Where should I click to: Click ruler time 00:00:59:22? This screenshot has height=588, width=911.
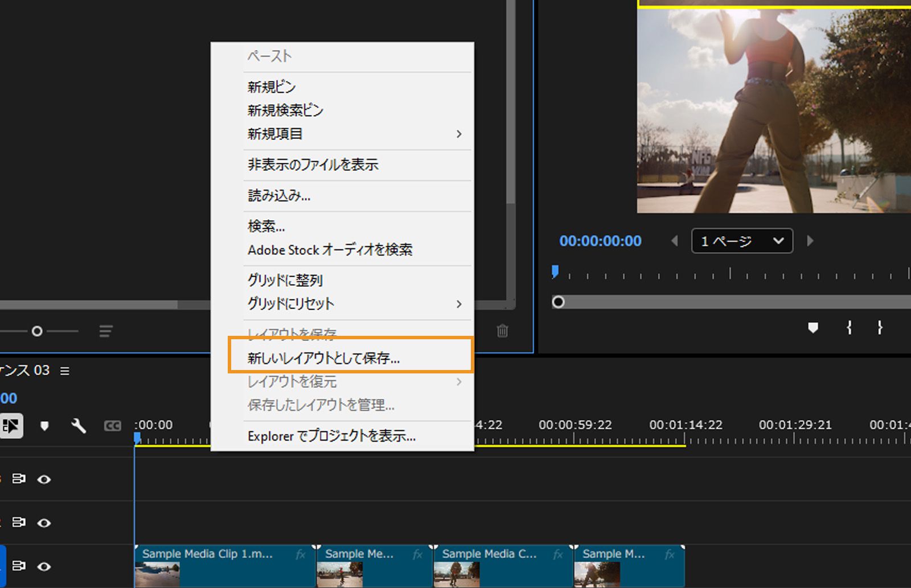[x=575, y=425]
